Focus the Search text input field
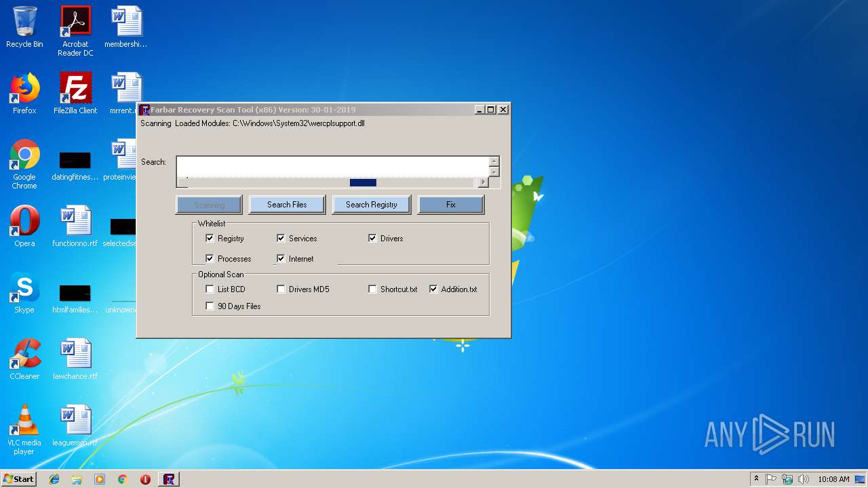The width and height of the screenshot is (868, 488). click(332, 167)
